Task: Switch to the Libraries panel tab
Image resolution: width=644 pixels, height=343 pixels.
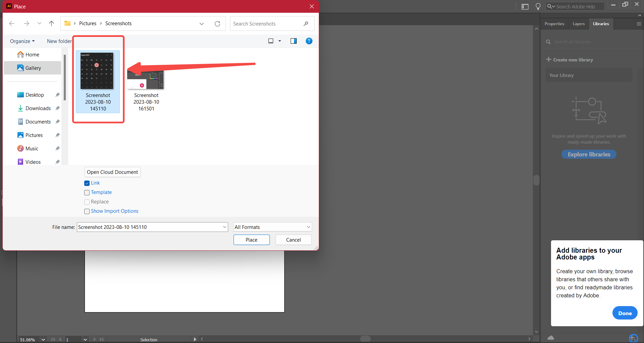Action: (x=601, y=24)
